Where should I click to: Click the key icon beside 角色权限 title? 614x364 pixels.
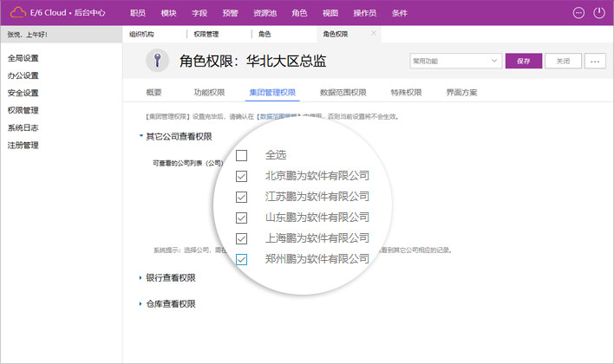[156, 61]
